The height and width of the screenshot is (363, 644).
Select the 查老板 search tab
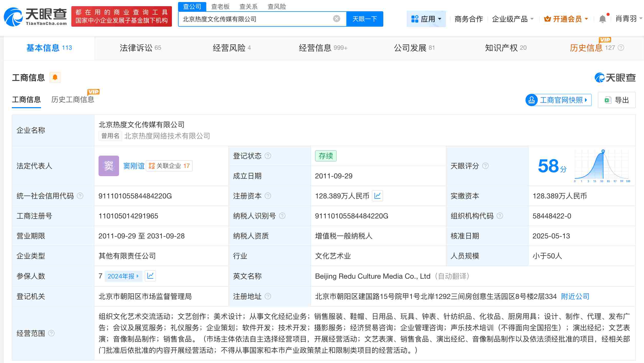pyautogui.click(x=220, y=6)
